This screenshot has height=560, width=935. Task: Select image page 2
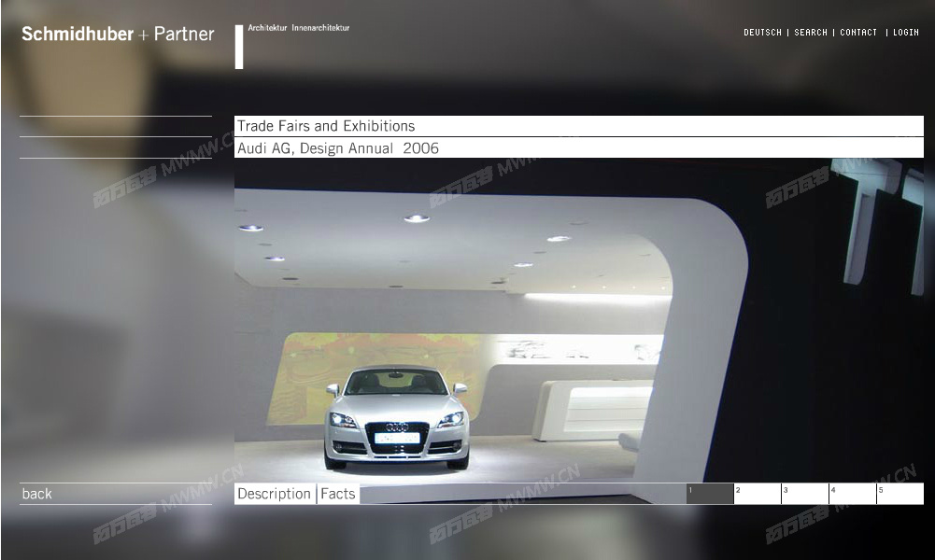758,494
